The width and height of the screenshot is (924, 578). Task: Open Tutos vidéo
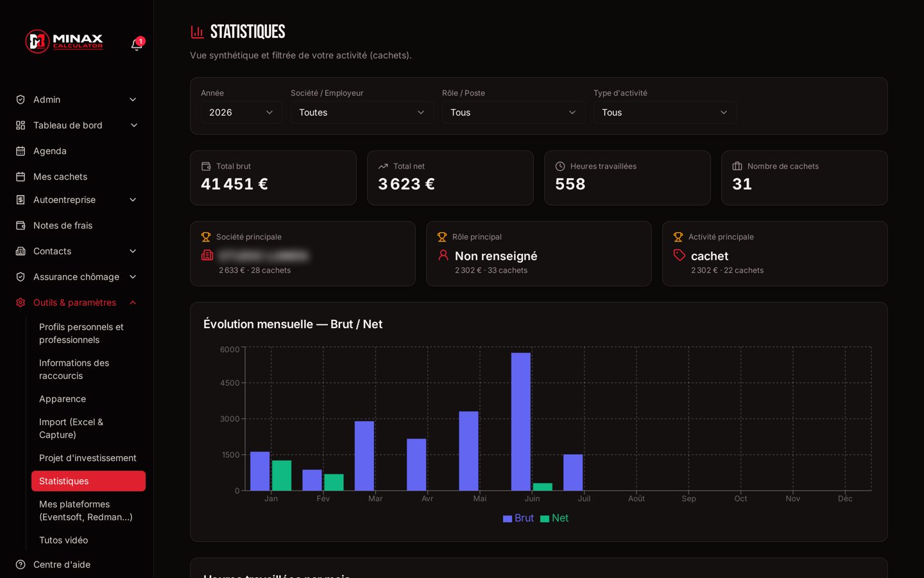coord(89,540)
